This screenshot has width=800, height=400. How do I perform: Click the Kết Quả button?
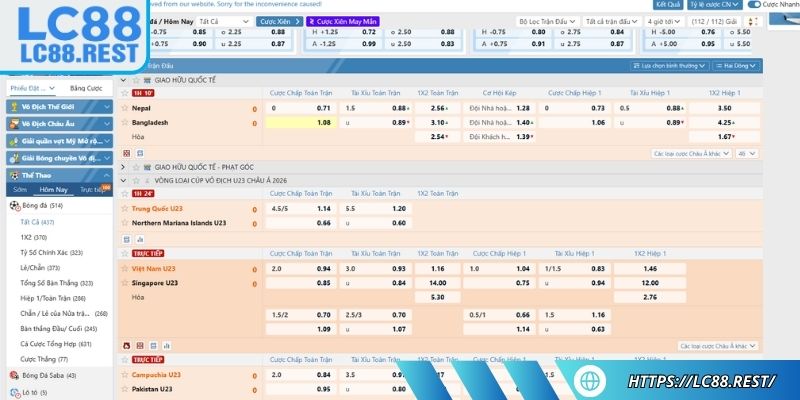coord(668,5)
